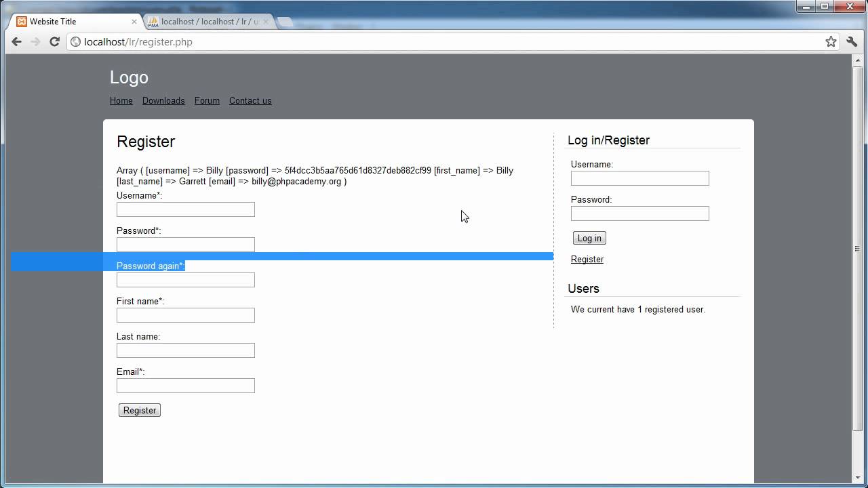Viewport: 868px width, 488px height.
Task: Click the scrollbar up arrow
Action: click(857, 60)
